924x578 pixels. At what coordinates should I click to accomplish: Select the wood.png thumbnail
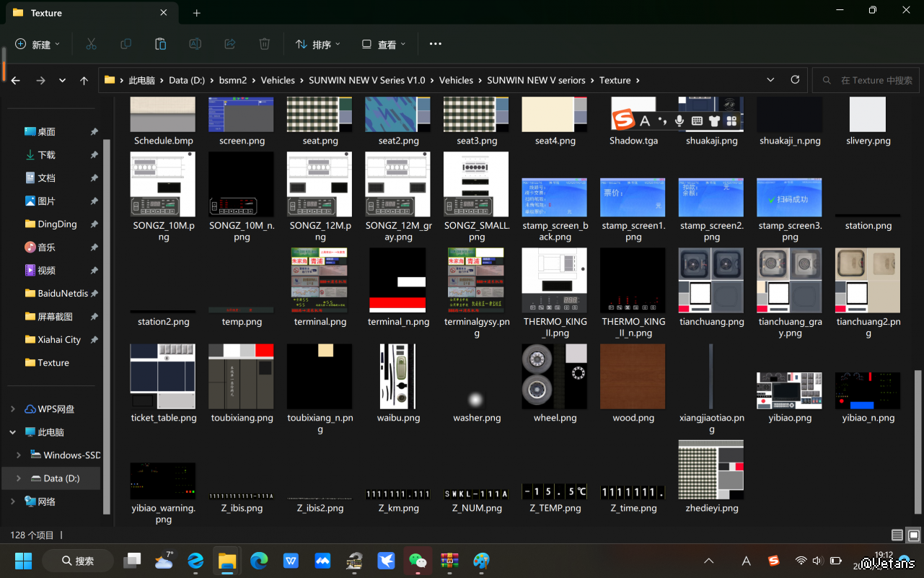point(633,377)
